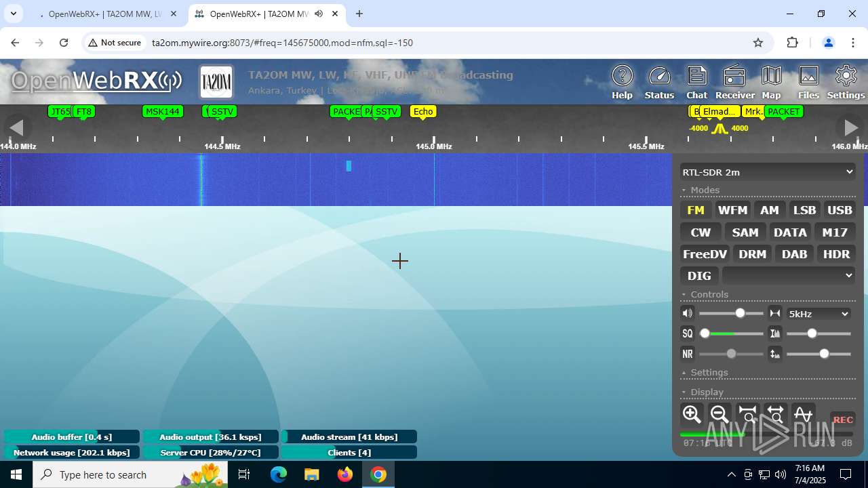Screen dimensions: 868x488
Task: Tune to the Elmad... bookmark
Action: (x=719, y=112)
